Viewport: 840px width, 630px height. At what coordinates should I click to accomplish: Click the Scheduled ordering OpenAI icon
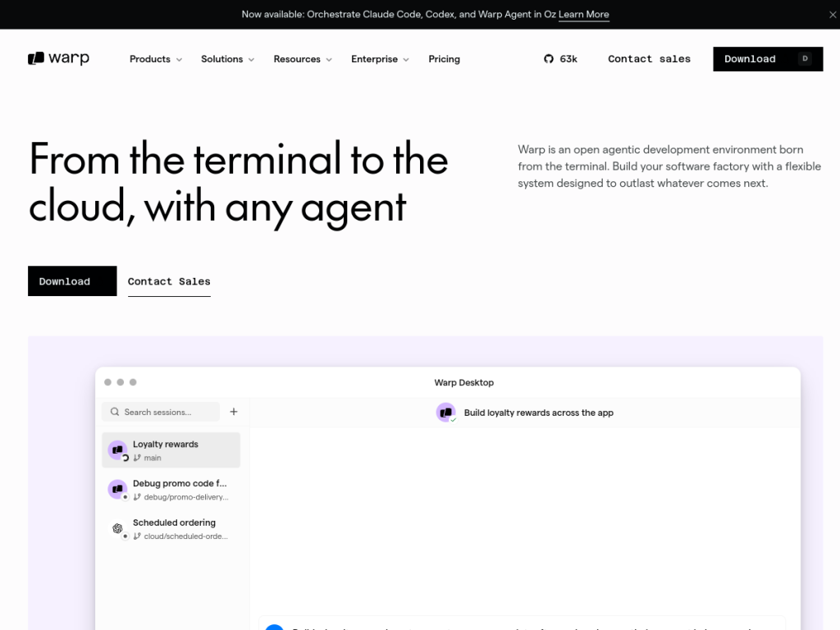point(117,528)
